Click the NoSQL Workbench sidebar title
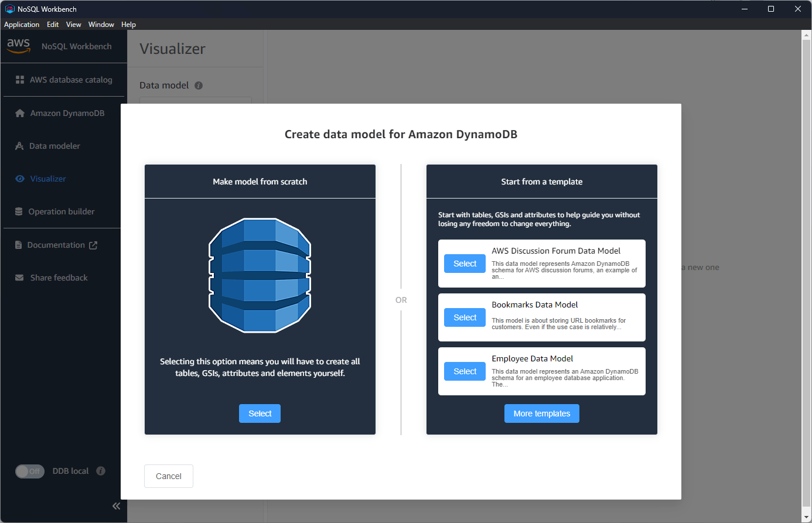Image resolution: width=812 pixels, height=523 pixels. click(76, 46)
